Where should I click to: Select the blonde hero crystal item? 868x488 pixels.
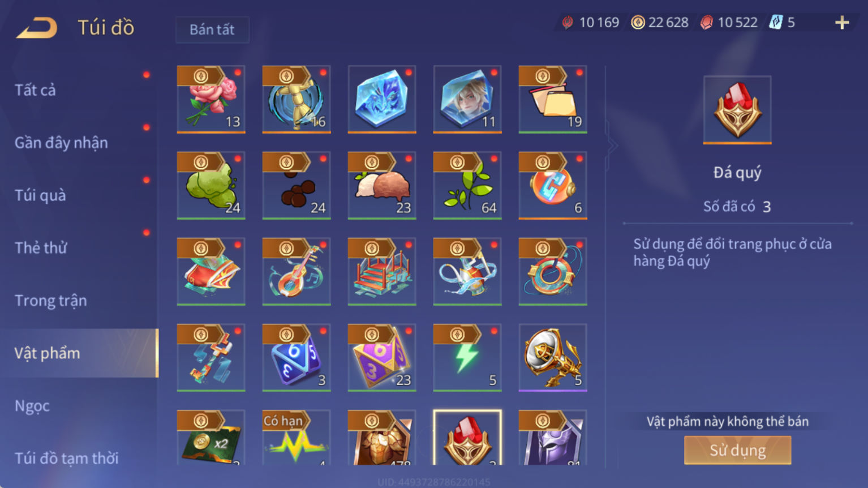(467, 99)
